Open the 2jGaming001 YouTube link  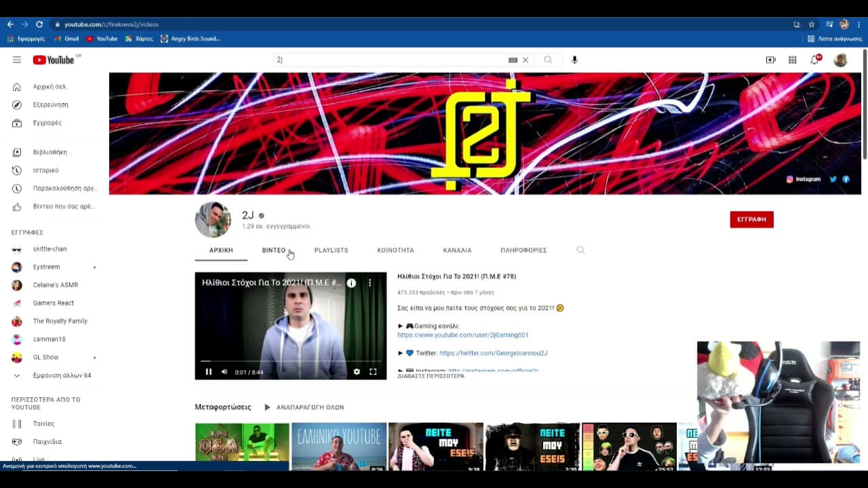462,335
